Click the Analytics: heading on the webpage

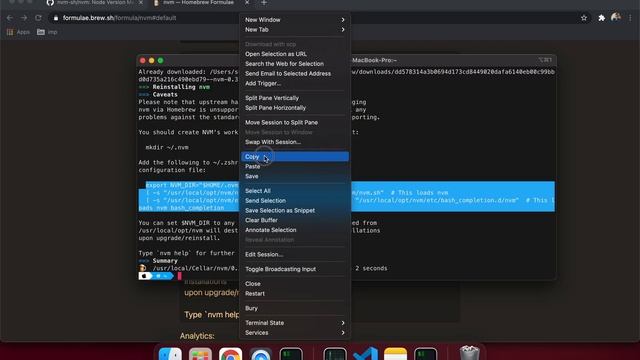point(197,336)
